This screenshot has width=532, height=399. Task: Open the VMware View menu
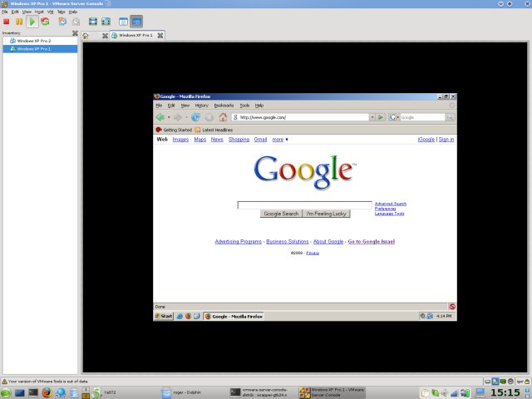pos(27,12)
